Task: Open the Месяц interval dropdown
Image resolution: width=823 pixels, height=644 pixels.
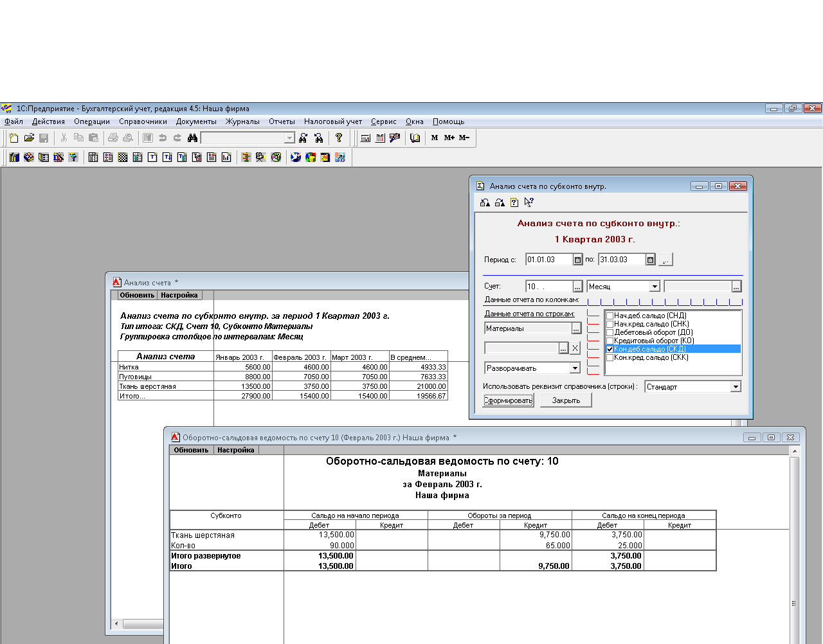Action: (655, 287)
